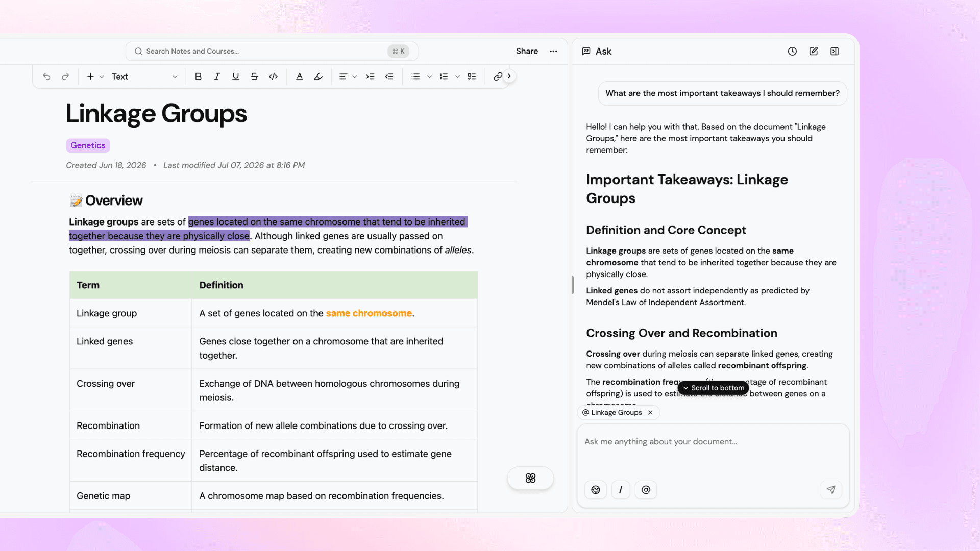Send the chat message
This screenshot has width=980, height=551.
tap(831, 490)
